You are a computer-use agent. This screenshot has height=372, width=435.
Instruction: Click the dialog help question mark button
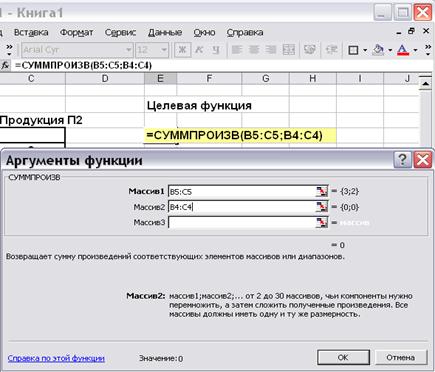click(402, 160)
